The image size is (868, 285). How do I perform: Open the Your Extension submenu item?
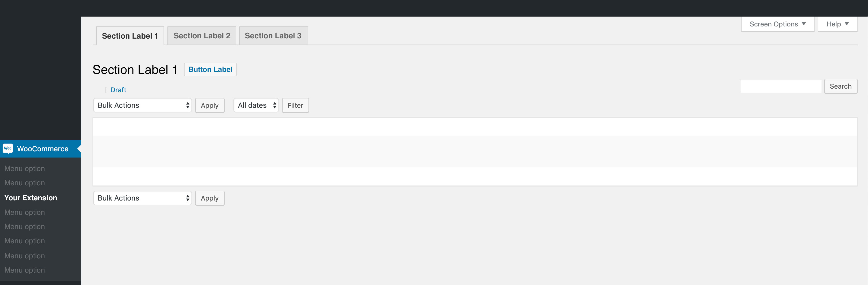pos(31,198)
